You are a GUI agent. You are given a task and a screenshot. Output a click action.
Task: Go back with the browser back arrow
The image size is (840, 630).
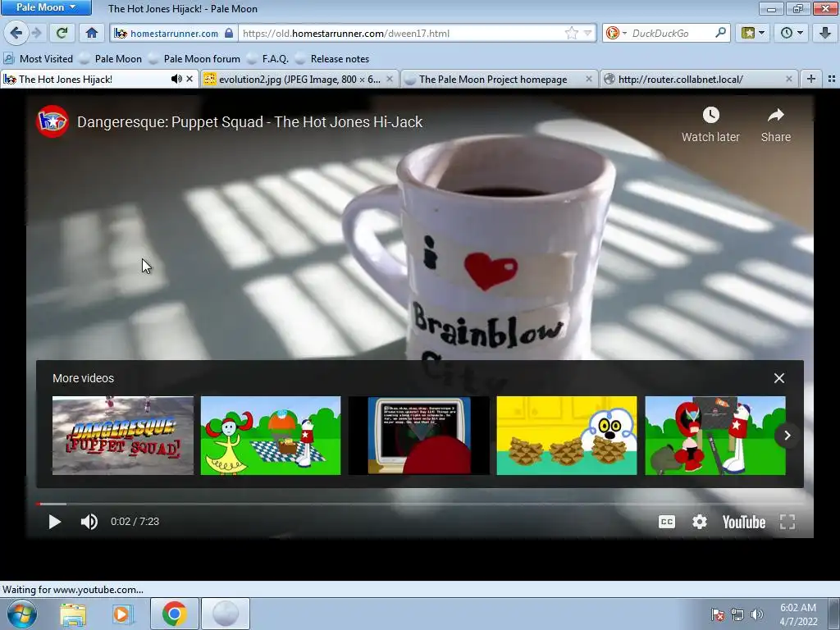pos(16,33)
